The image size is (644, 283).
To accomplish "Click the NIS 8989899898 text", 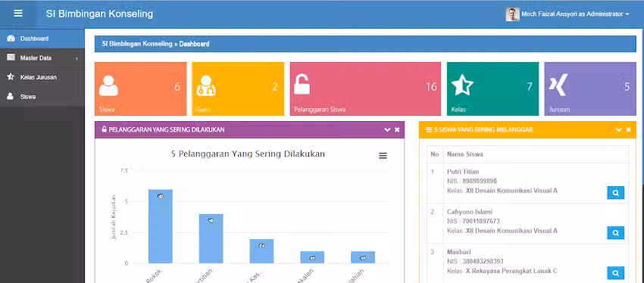I will point(472,182).
